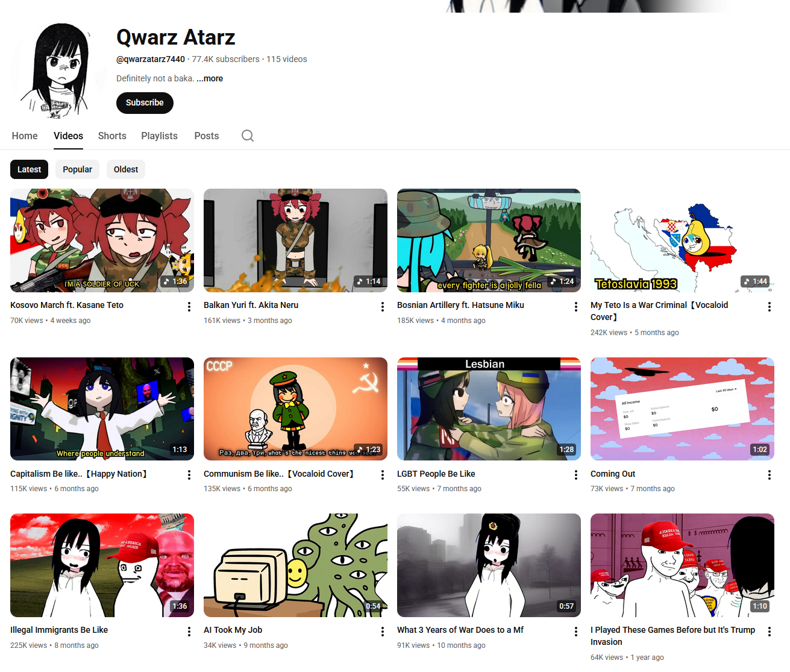Viewport: 790px width, 672px height.
Task: Open three-dot menu for Balkan Yuri video
Action: [383, 307]
